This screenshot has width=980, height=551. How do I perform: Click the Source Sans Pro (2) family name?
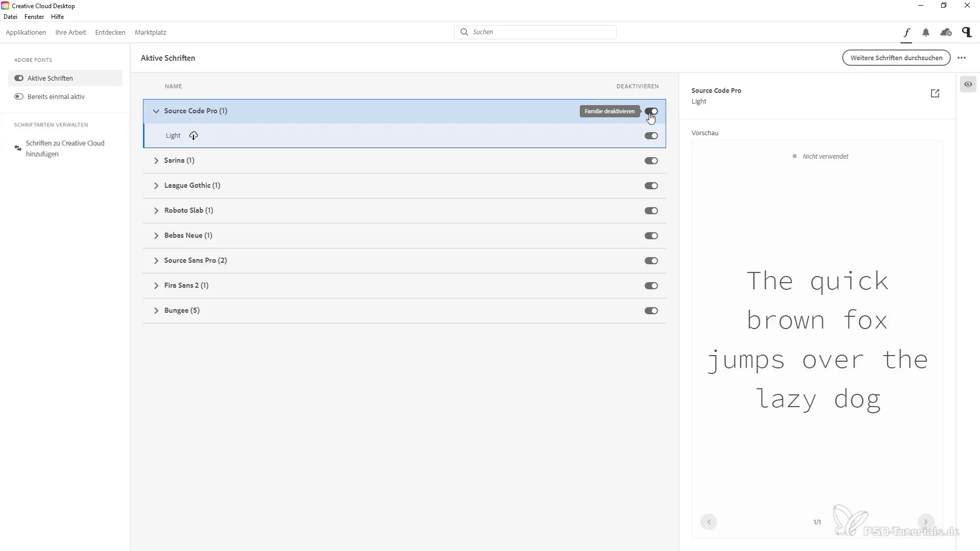coord(195,260)
